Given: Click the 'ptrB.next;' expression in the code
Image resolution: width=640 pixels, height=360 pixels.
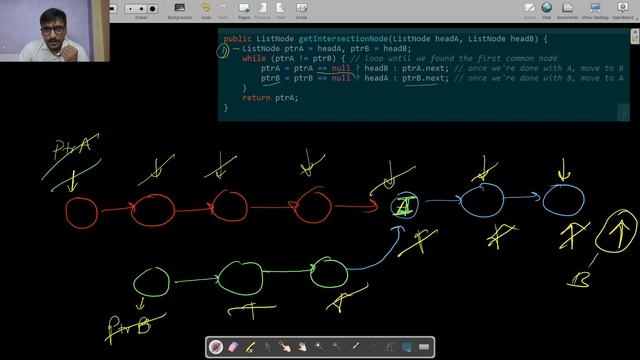Looking at the screenshot, I should tap(425, 78).
